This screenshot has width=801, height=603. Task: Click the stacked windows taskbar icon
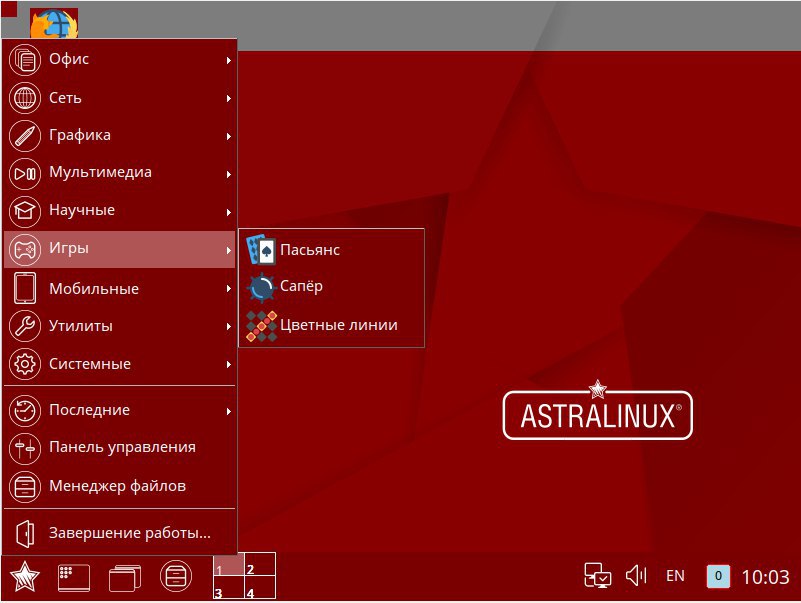coord(125,577)
